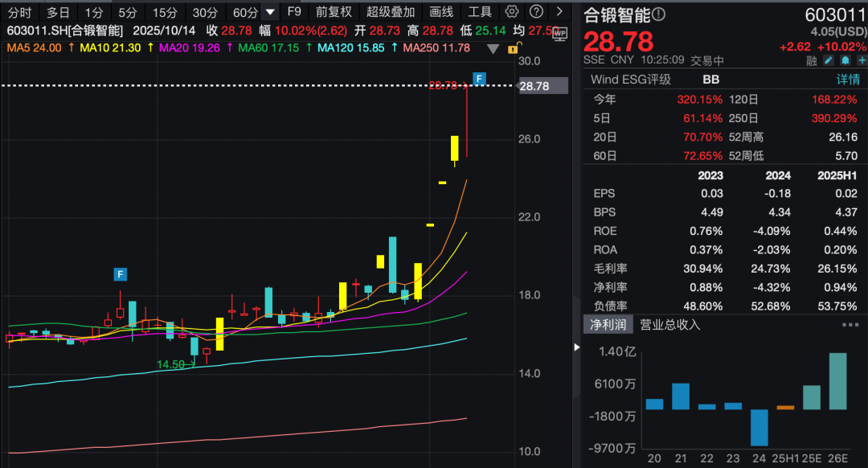Expand more toolbar options with right chevron
Viewport: 868px width, 468px height.
[x=559, y=12]
